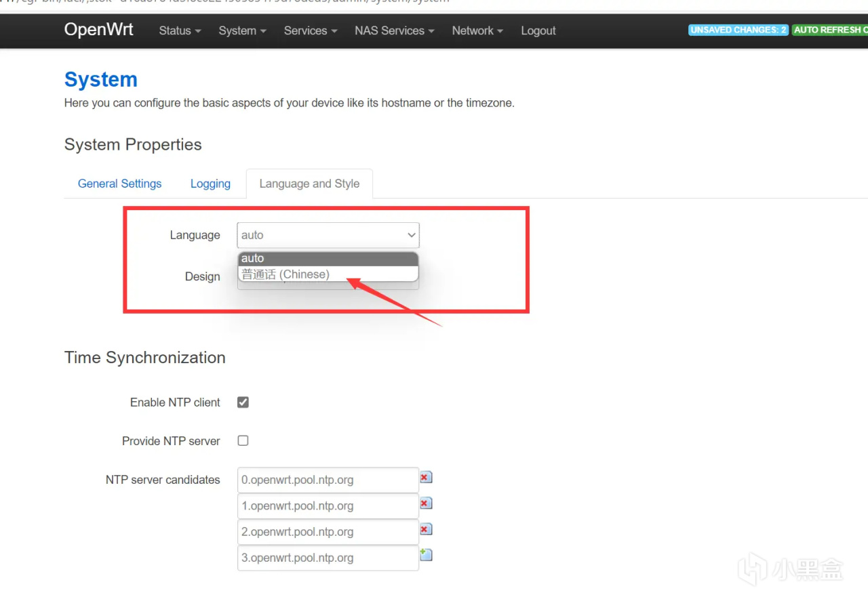
Task: Click the System page heading
Action: (101, 79)
